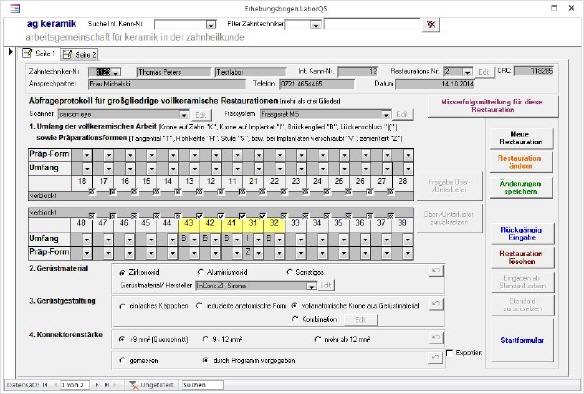
Task: Click the tooth number 21 cell in the upper jaw
Action: [253, 181]
